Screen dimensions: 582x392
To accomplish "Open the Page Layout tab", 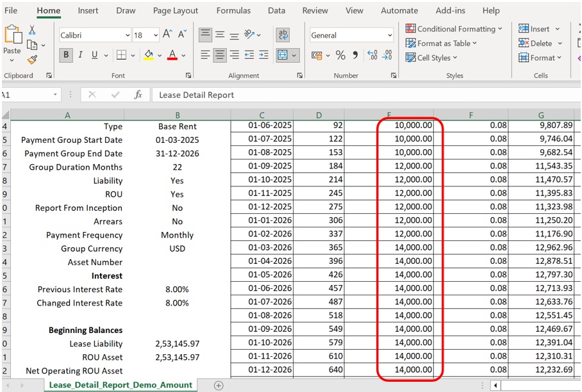I will pyautogui.click(x=176, y=11).
